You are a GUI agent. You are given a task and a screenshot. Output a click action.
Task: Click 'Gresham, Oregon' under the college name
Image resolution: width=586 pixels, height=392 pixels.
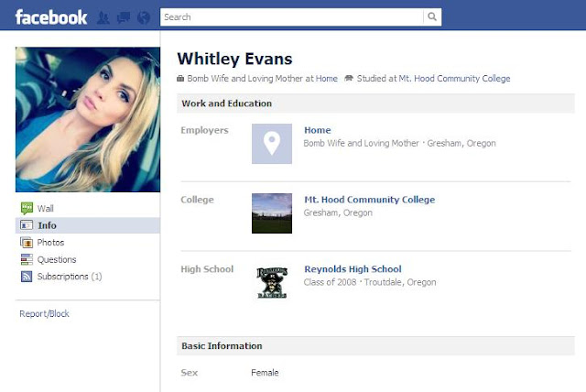[x=338, y=212]
